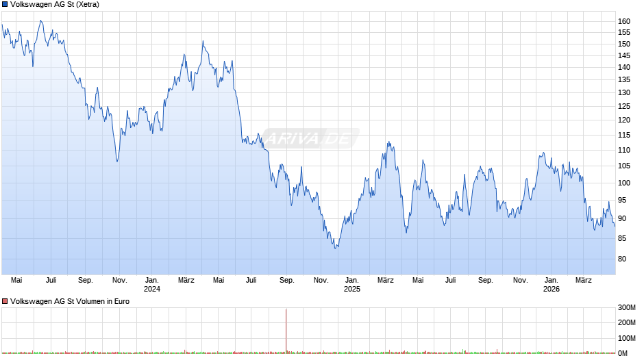
Task: Click the 300M volume axis label
Action: [x=627, y=308]
